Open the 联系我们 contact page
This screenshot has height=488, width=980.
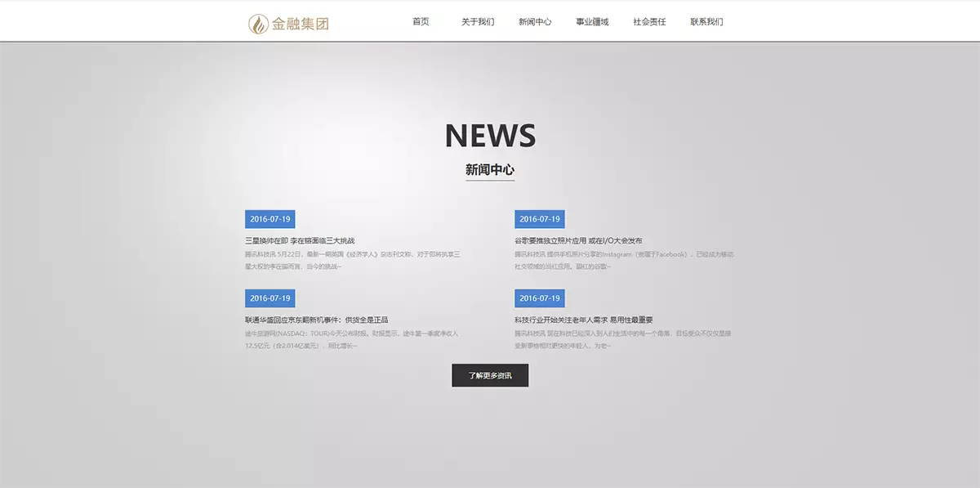pos(706,22)
